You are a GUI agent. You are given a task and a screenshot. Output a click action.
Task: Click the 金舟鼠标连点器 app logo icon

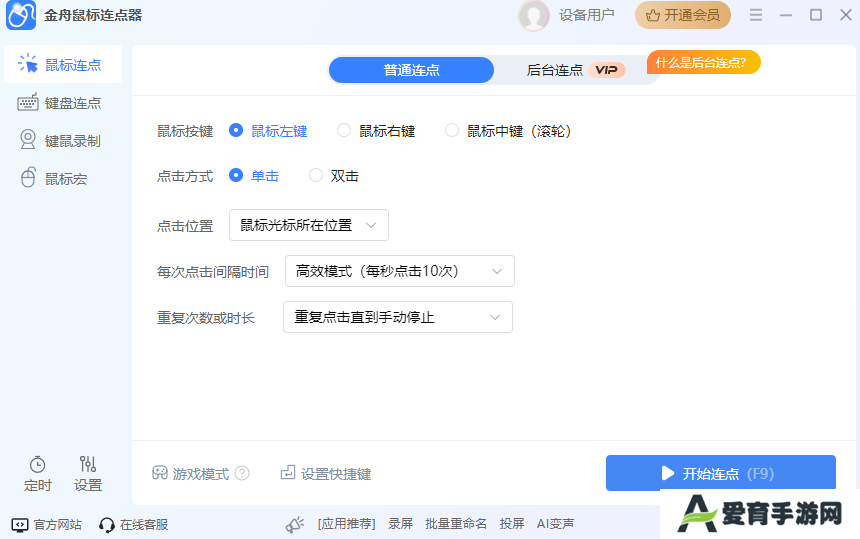click(21, 15)
